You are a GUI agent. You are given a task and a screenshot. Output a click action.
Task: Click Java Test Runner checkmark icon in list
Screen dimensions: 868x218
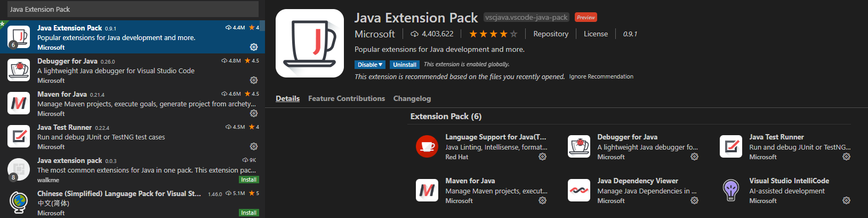[19, 136]
